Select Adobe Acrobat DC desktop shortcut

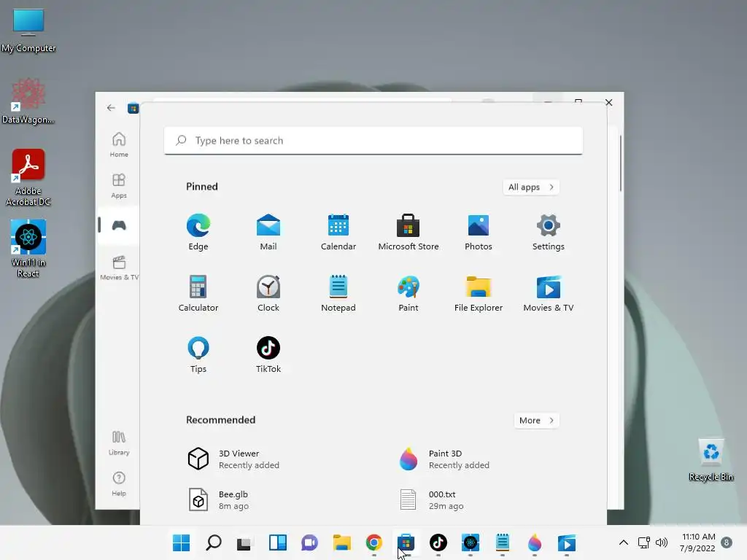click(x=28, y=178)
